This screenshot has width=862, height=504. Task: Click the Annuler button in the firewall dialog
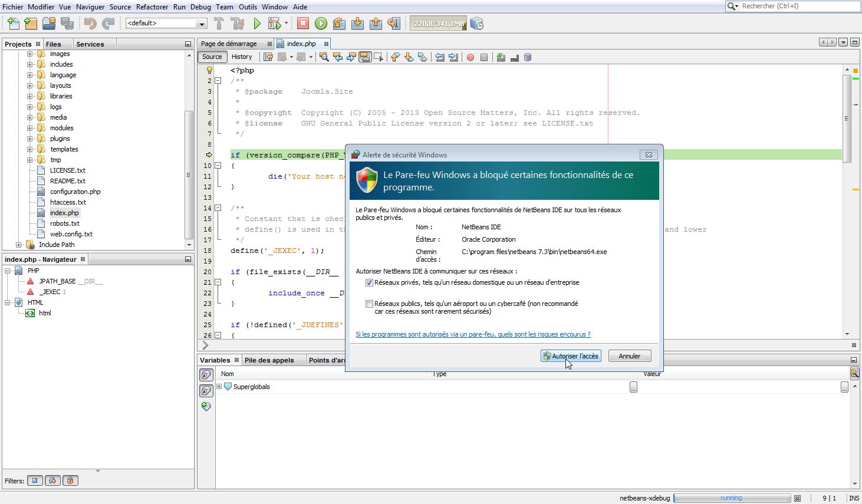[630, 356]
